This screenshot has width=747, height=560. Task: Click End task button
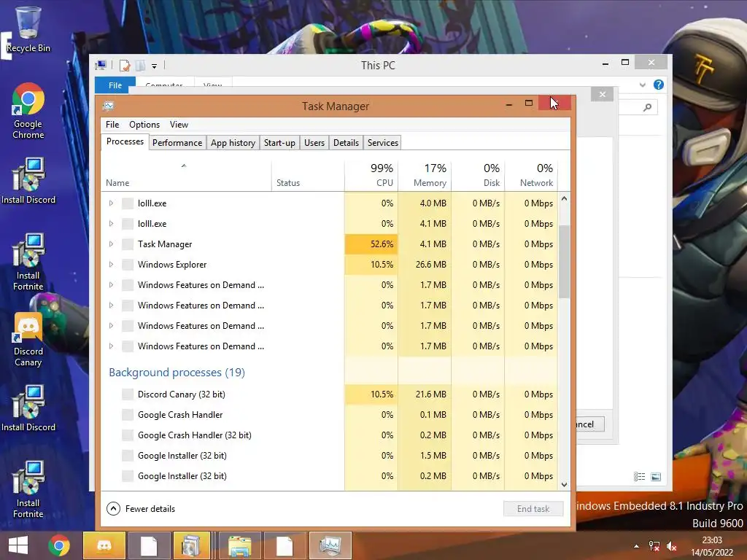pyautogui.click(x=533, y=508)
